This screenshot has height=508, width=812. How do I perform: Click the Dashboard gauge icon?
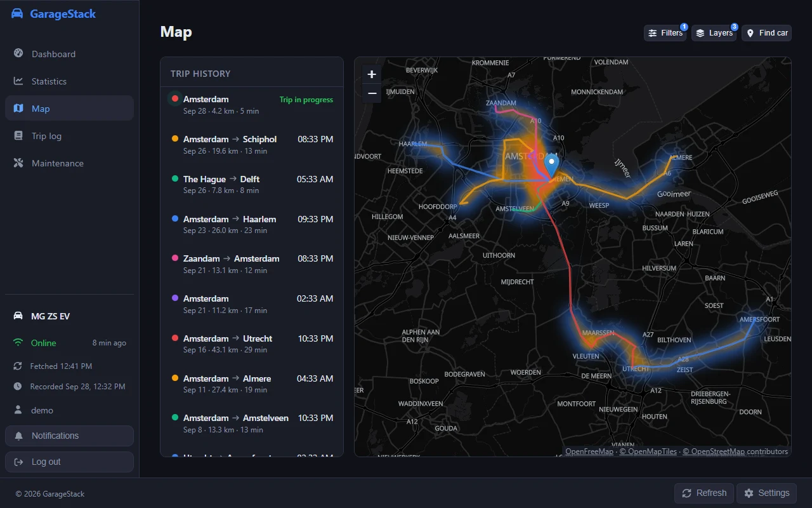[18, 53]
